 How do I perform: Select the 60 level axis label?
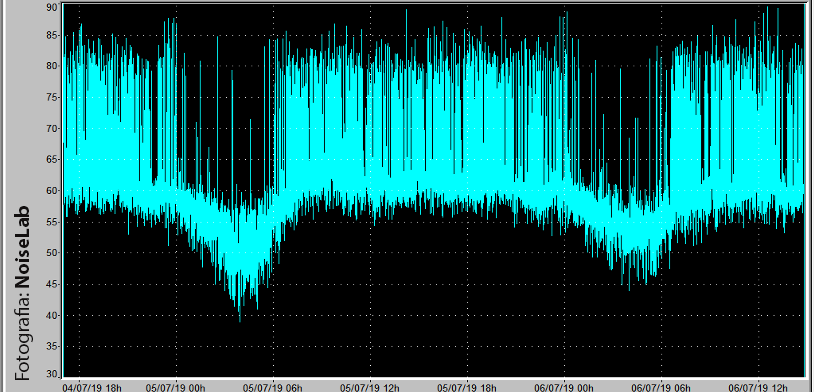[x=52, y=191]
